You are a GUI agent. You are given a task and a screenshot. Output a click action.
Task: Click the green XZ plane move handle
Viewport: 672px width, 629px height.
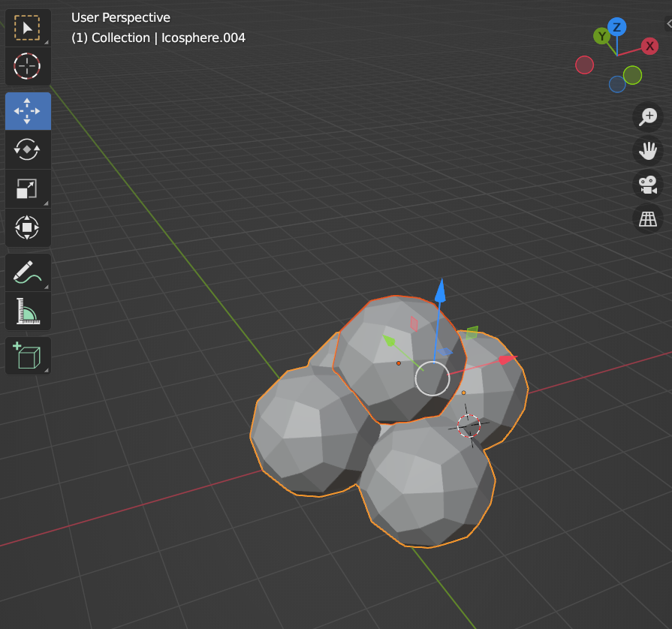point(472,333)
